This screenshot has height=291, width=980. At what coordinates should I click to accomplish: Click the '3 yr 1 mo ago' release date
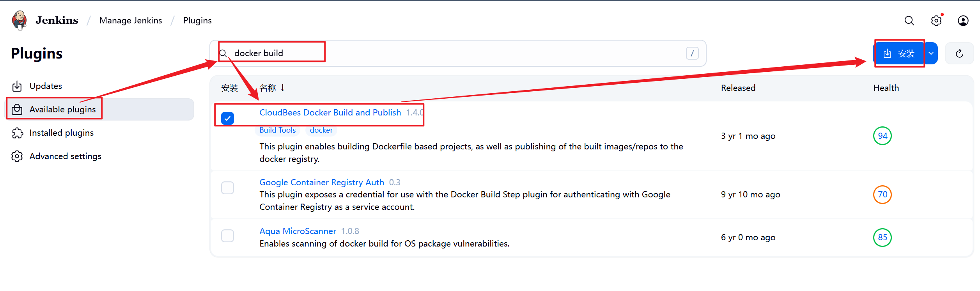click(x=748, y=136)
